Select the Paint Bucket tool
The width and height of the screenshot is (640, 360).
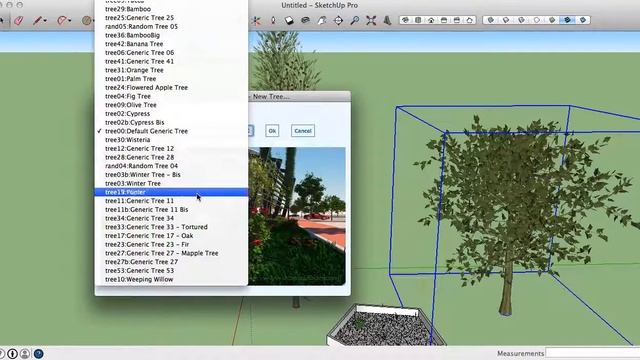(x=289, y=20)
